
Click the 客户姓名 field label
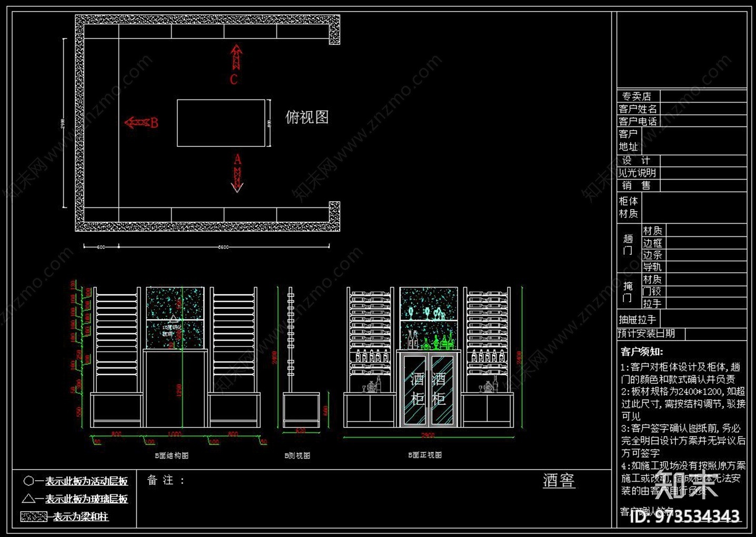638,109
